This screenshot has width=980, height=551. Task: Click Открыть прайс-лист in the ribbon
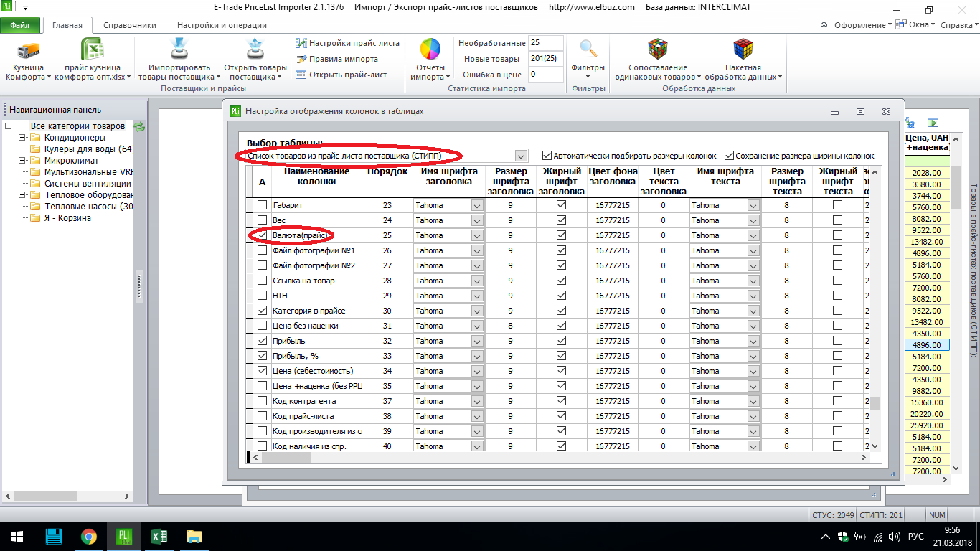(341, 75)
